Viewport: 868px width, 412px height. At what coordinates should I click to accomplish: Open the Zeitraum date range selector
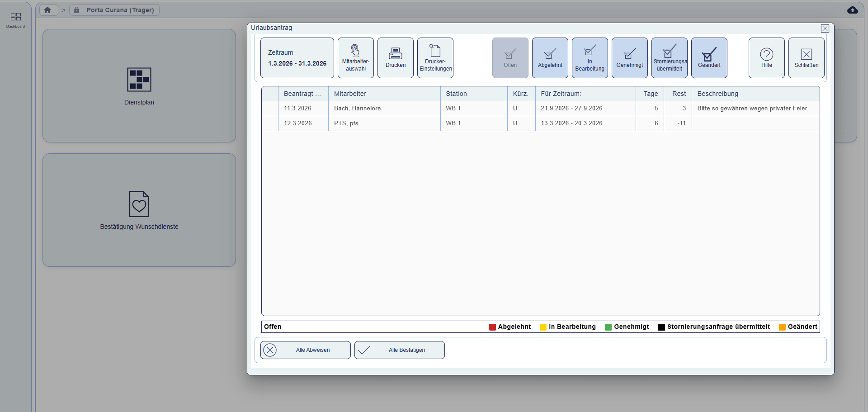click(297, 58)
